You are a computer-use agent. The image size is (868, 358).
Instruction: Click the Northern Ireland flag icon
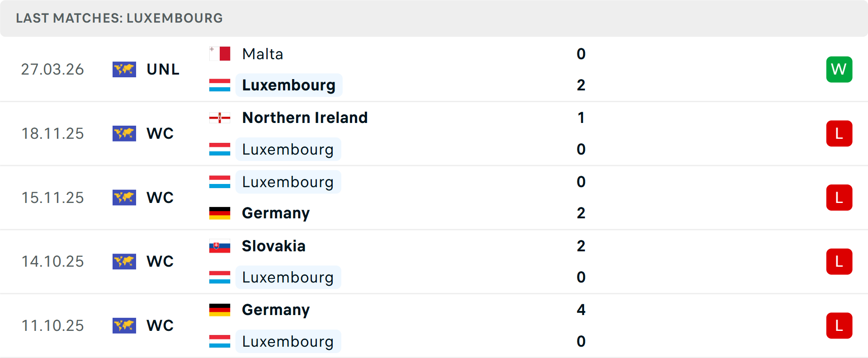pos(220,118)
